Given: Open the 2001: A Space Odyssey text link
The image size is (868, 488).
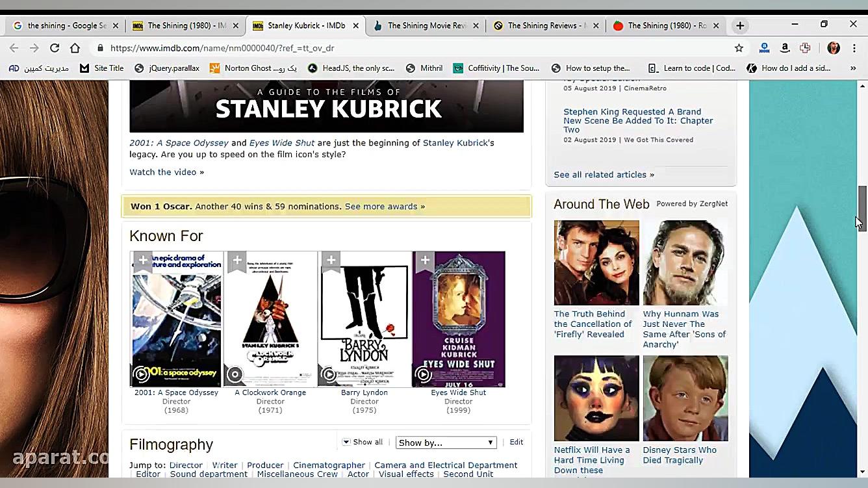Looking at the screenshot, I should point(179,143).
